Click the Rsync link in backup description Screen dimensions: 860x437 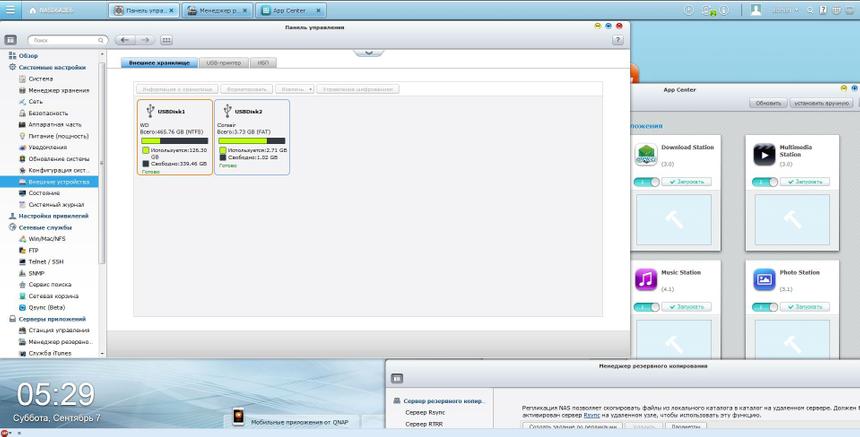pos(591,415)
